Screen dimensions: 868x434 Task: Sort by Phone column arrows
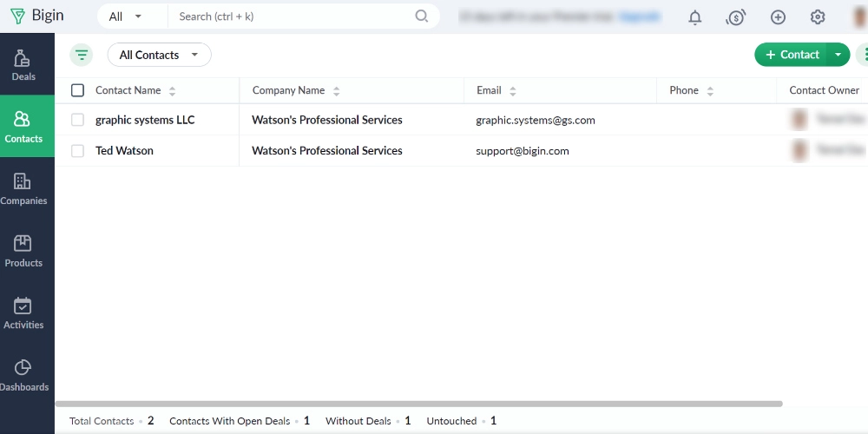tap(710, 91)
